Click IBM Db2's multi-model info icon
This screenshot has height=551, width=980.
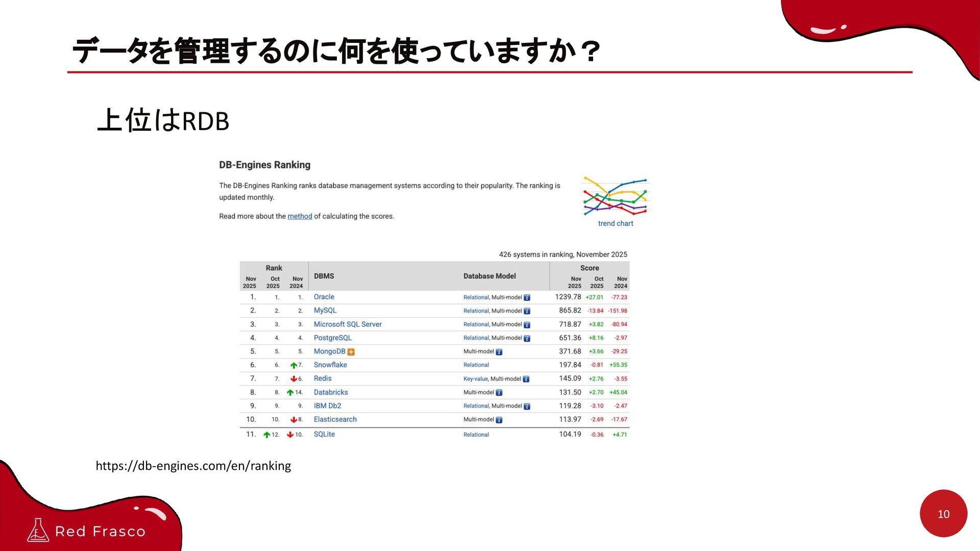(527, 406)
